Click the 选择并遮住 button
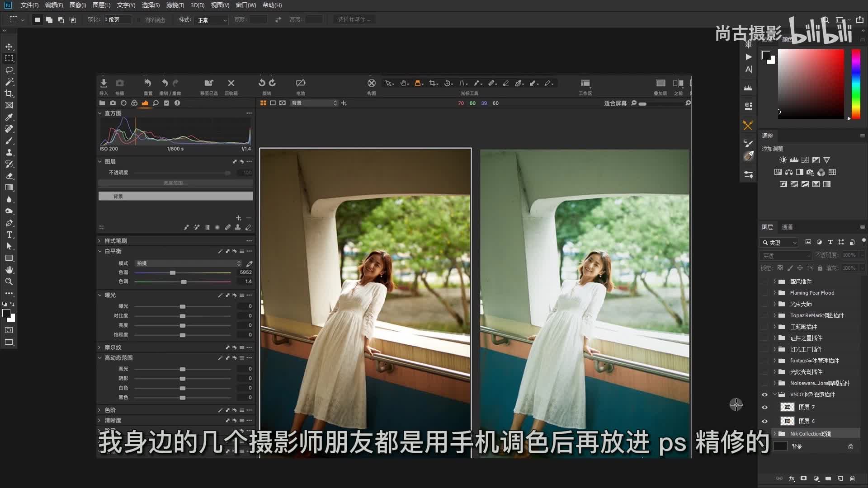 [x=354, y=20]
